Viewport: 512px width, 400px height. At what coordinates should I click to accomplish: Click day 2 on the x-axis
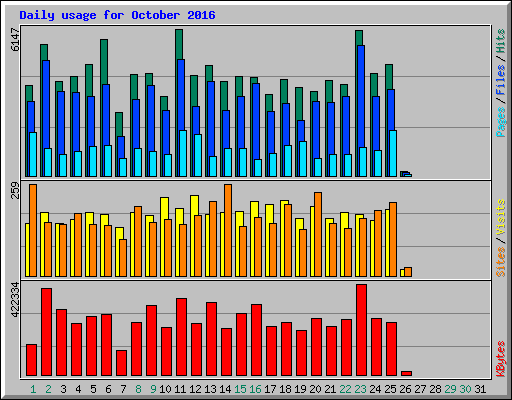48,389
